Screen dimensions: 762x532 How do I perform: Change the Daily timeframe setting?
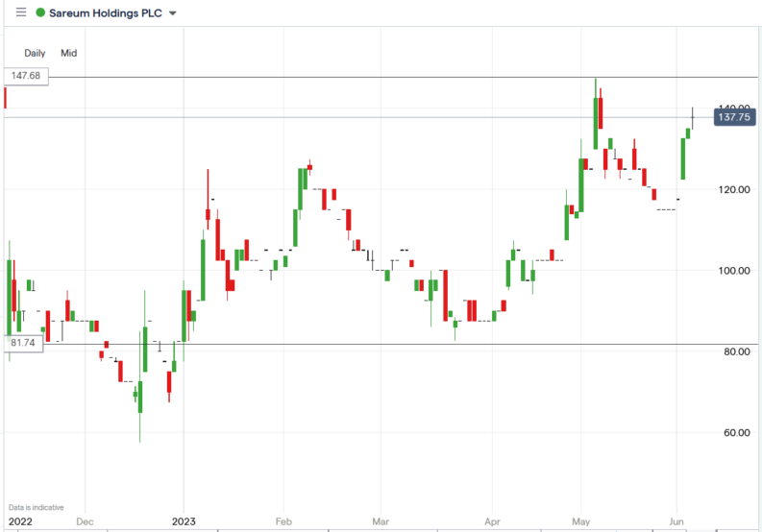coord(35,54)
